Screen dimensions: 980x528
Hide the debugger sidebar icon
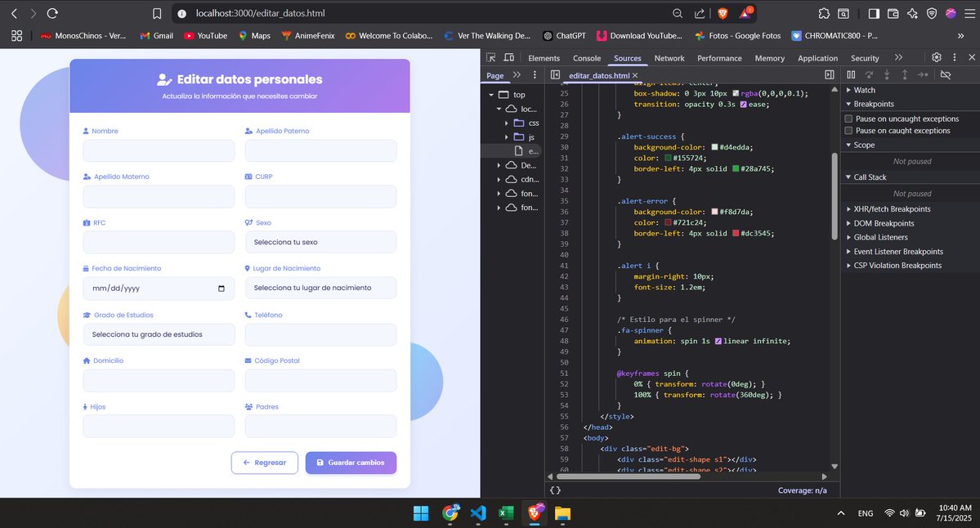[x=830, y=75]
